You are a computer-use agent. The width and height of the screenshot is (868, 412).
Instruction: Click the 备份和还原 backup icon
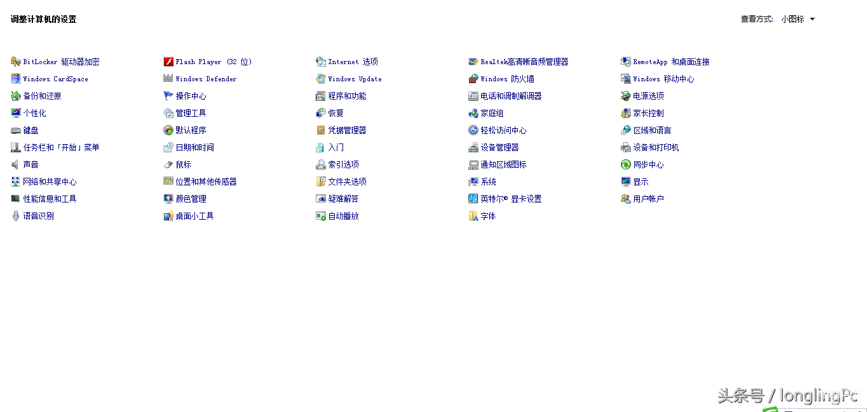(16, 96)
